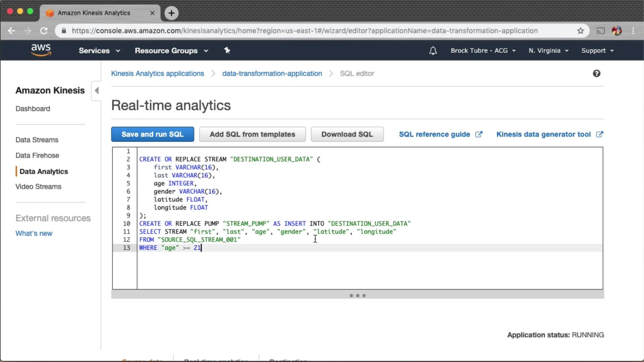This screenshot has width=644, height=362.
Task: Click the help question mark icon
Action: (x=596, y=73)
